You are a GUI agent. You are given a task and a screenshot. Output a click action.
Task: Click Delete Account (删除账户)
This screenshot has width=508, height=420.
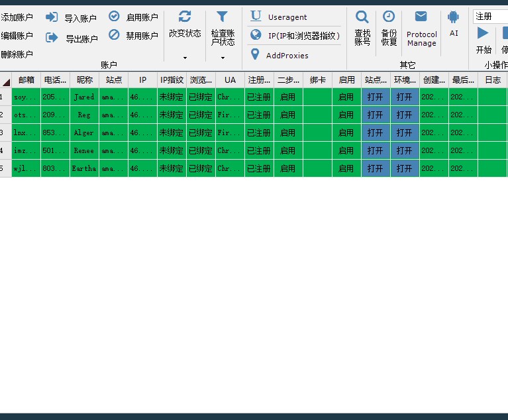(x=17, y=54)
